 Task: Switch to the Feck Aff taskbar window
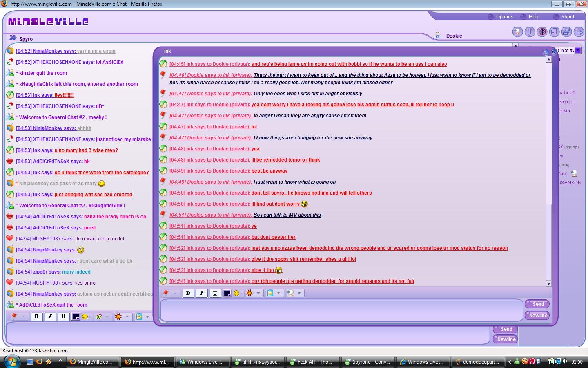(313, 362)
